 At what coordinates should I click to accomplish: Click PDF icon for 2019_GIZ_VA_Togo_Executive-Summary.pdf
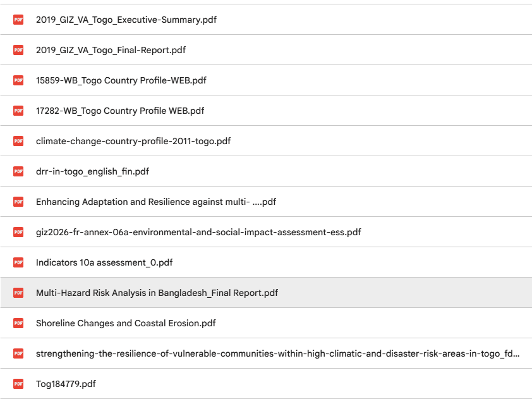(x=18, y=20)
